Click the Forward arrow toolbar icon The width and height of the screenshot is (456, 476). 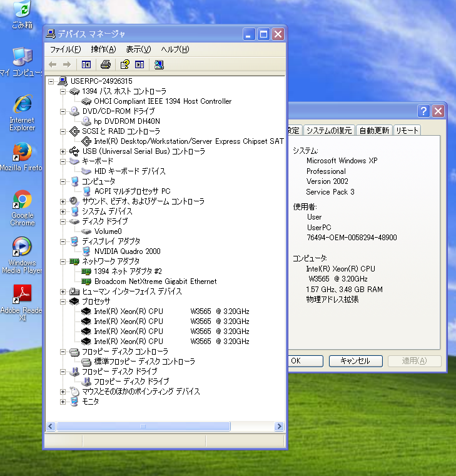click(x=67, y=64)
